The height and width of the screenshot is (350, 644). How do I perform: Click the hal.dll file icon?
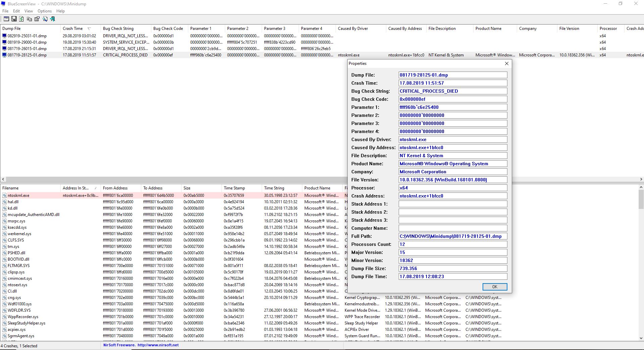4,202
